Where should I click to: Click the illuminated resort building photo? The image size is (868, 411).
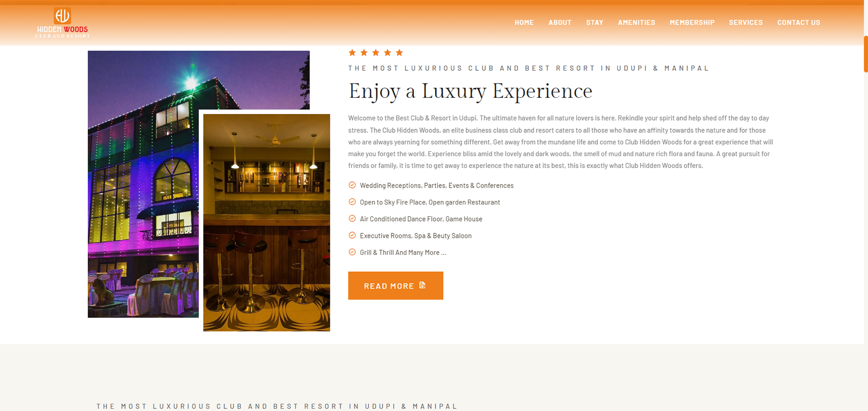[x=143, y=184]
